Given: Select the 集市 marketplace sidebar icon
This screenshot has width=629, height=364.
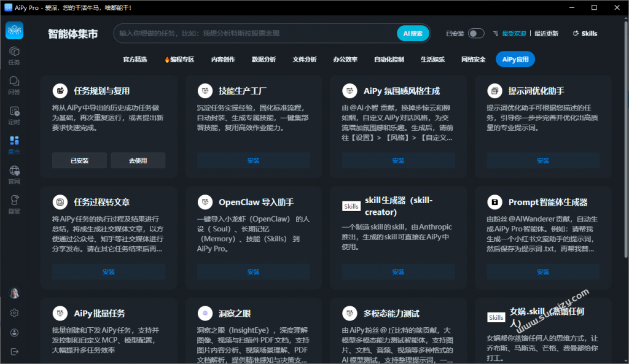Looking at the screenshot, I should (15, 145).
